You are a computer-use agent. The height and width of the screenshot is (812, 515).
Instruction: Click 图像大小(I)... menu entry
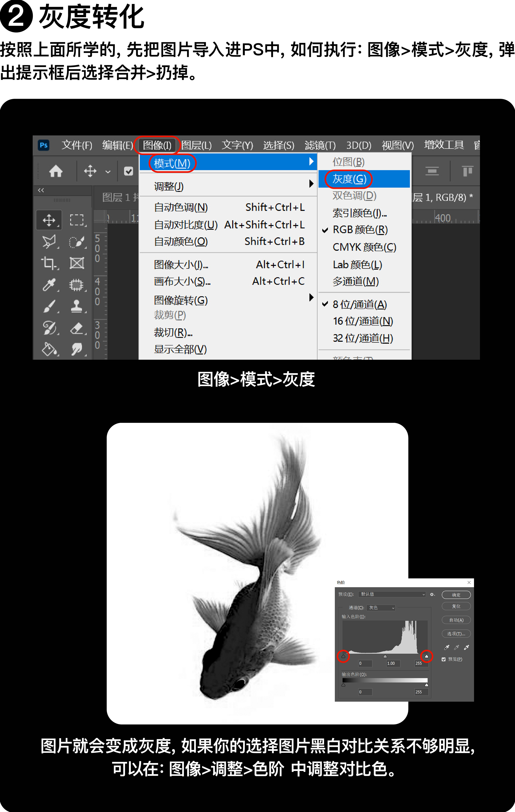228,265
